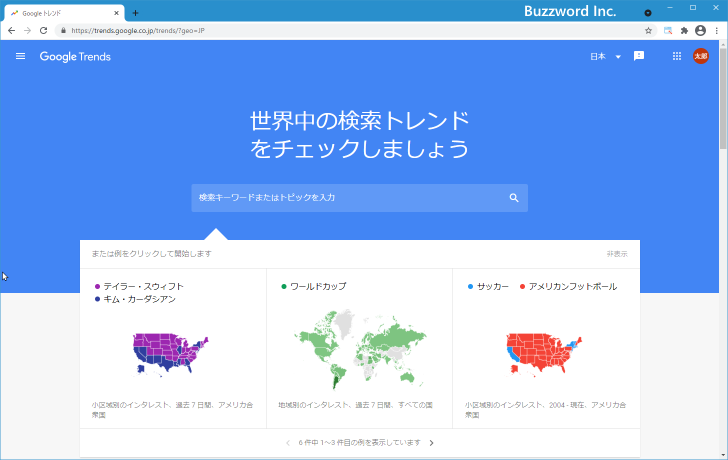728x460 pixels.
Task: Open the Chrome three-dot menu
Action: pyautogui.click(x=717, y=31)
